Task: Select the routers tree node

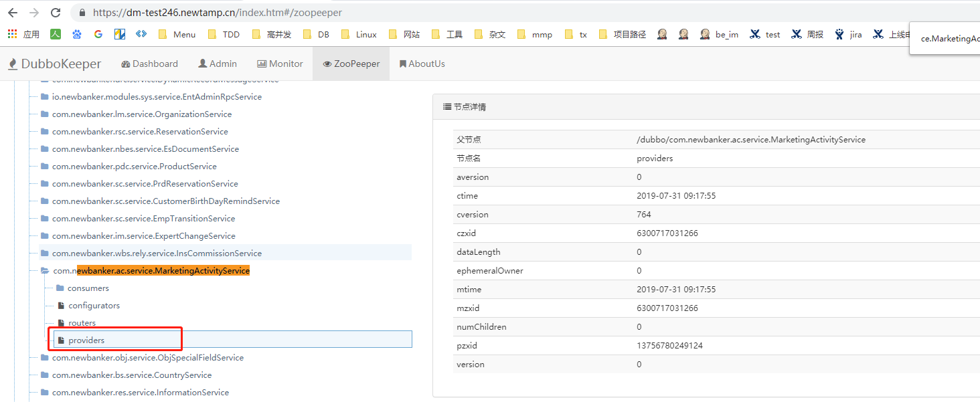Action: (x=82, y=323)
